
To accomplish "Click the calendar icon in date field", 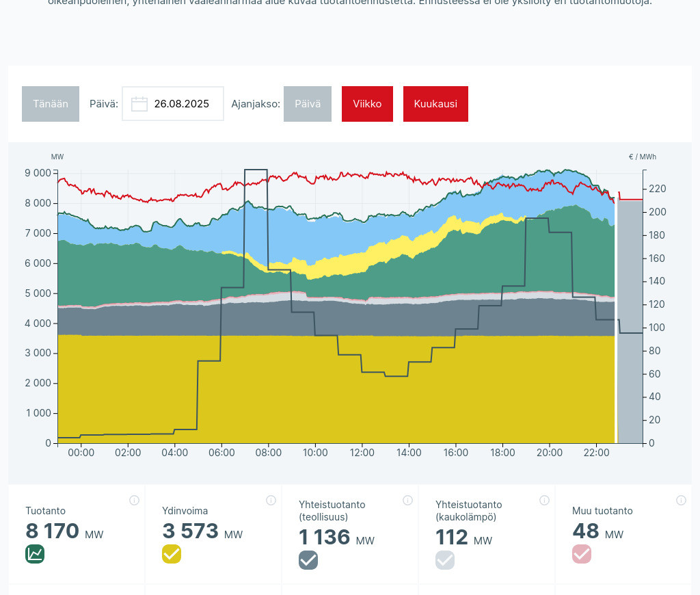I will click(x=139, y=104).
